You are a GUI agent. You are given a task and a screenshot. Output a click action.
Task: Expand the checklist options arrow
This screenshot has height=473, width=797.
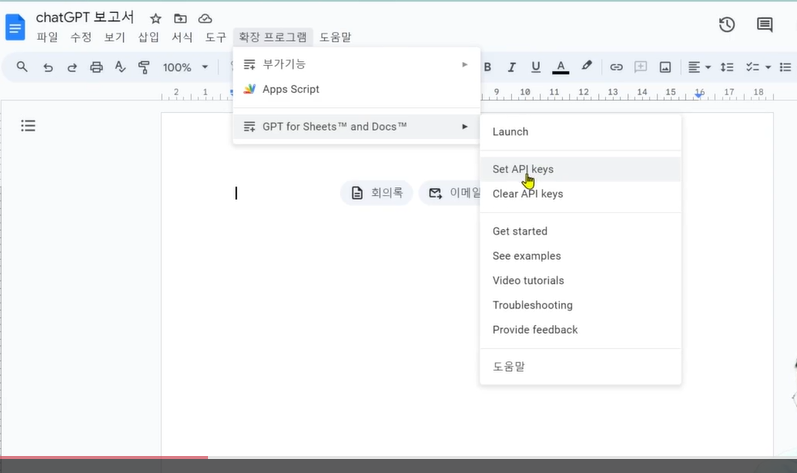click(768, 67)
